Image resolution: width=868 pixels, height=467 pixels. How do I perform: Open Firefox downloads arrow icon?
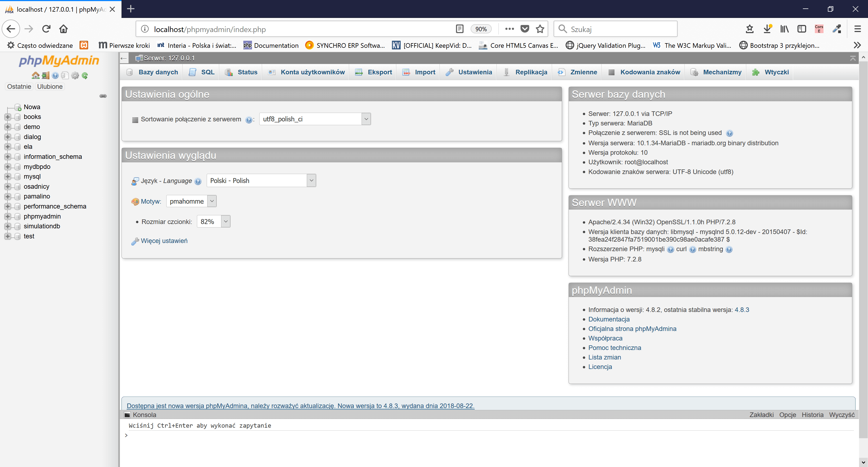tap(767, 29)
